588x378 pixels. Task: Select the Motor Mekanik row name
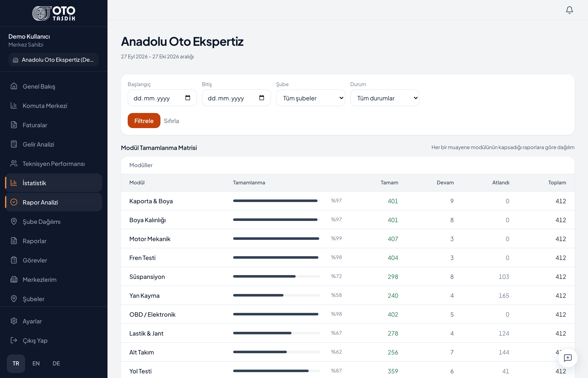(x=150, y=239)
